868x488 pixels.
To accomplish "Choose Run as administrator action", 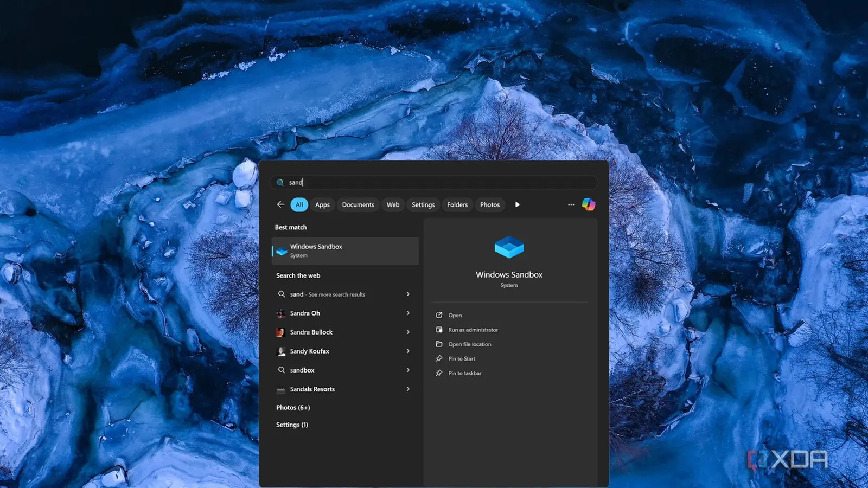I will [x=473, y=330].
